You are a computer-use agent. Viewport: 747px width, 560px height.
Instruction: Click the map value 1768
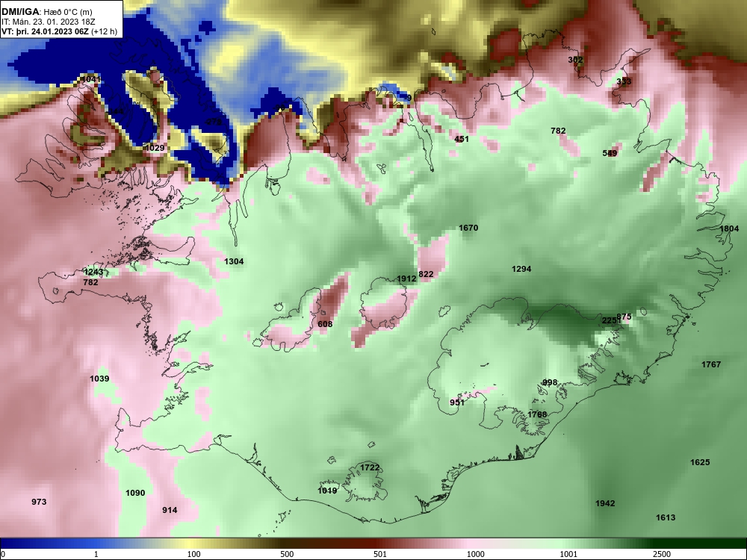(537, 414)
